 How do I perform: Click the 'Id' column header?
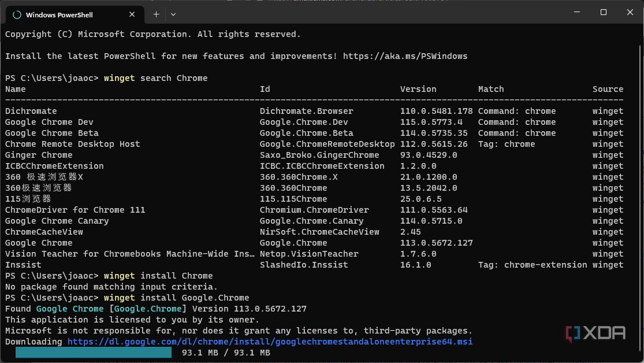pyautogui.click(x=265, y=89)
